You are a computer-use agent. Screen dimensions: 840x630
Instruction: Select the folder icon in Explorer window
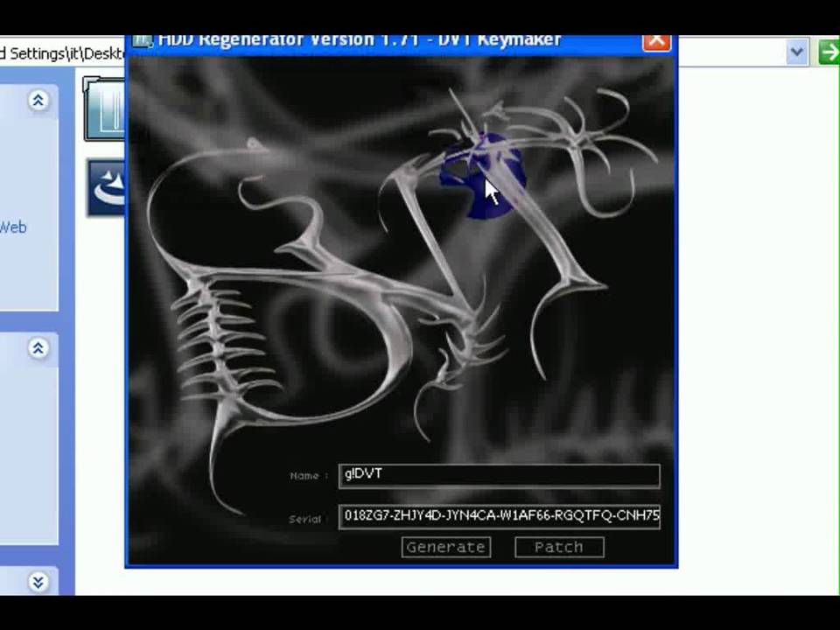coord(104,109)
